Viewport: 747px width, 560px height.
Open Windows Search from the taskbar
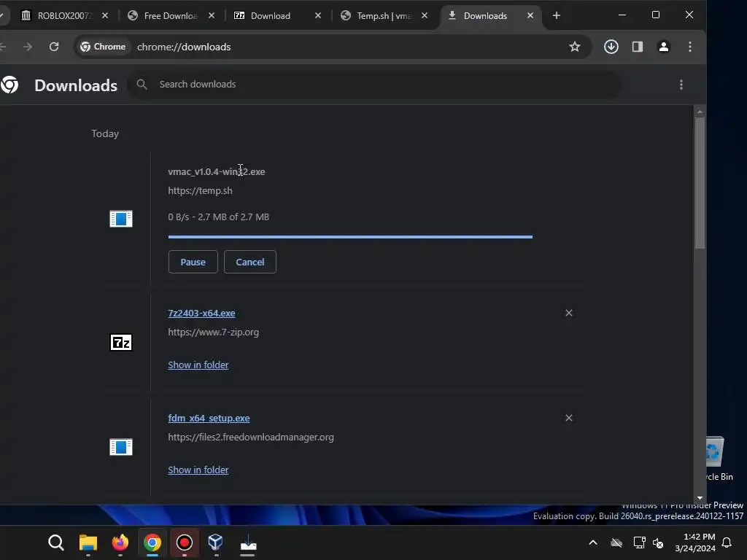55,542
